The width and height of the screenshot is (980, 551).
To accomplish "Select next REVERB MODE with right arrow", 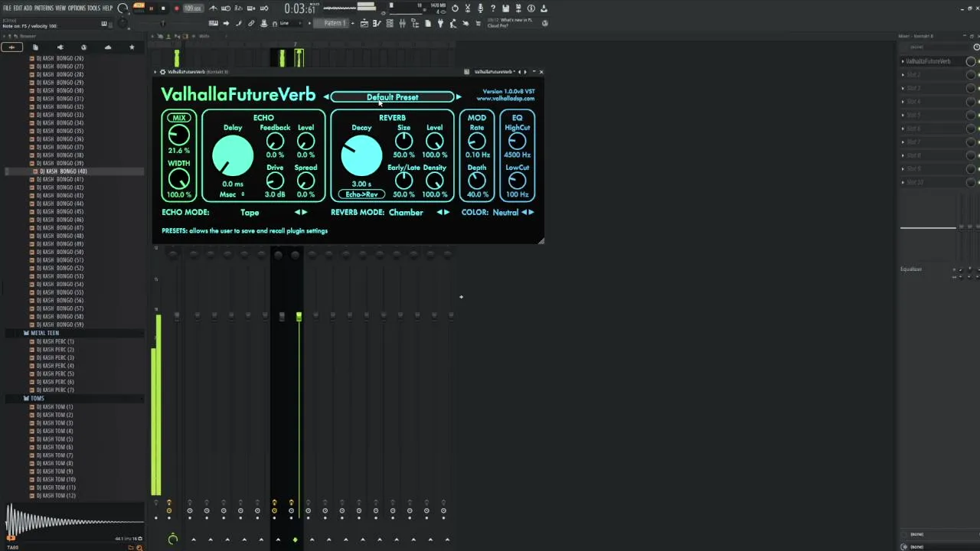I will (x=447, y=212).
